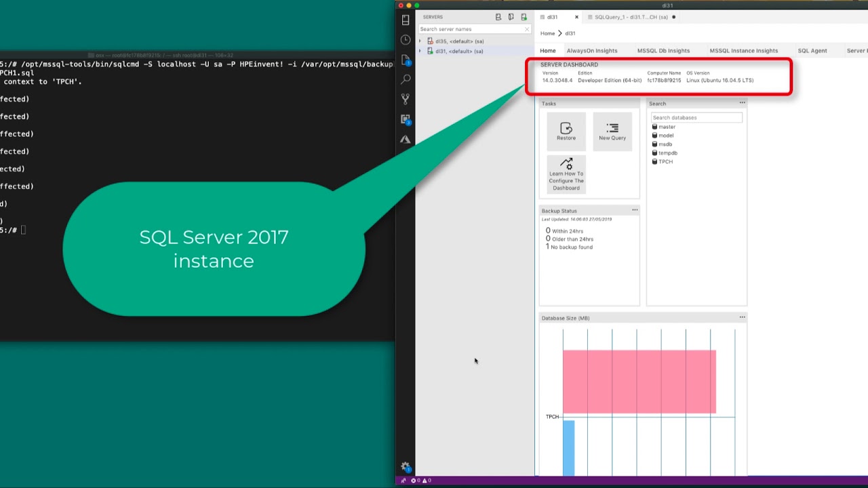Viewport: 868px width, 488px height.
Task: Open the Source Control branch icon
Action: tap(406, 99)
